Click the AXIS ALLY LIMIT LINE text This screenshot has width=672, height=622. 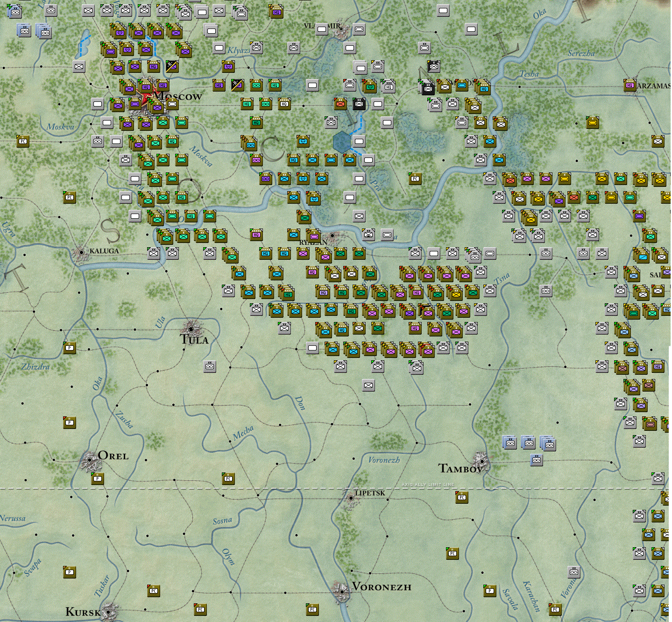click(x=428, y=485)
